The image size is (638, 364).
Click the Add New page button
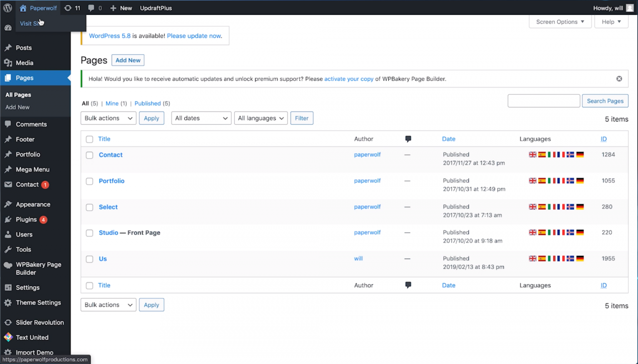(128, 60)
